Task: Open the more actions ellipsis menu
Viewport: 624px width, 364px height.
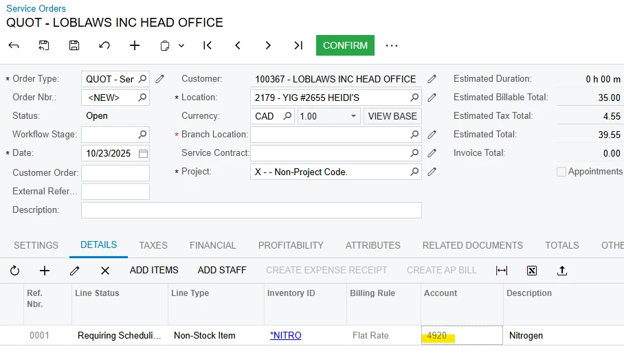Action: pos(392,46)
